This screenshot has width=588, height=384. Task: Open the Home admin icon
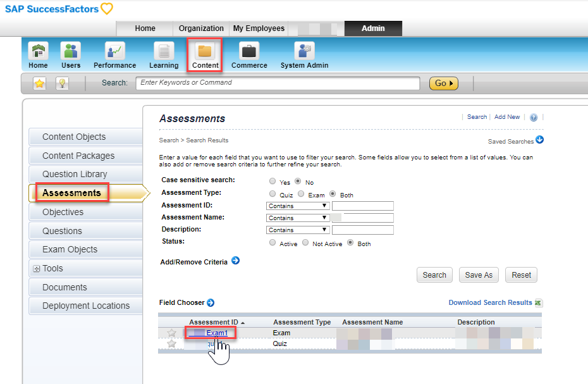click(x=38, y=51)
